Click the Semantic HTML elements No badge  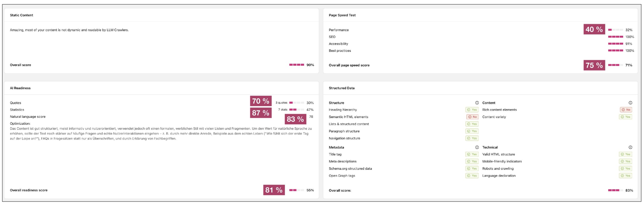pyautogui.click(x=472, y=117)
